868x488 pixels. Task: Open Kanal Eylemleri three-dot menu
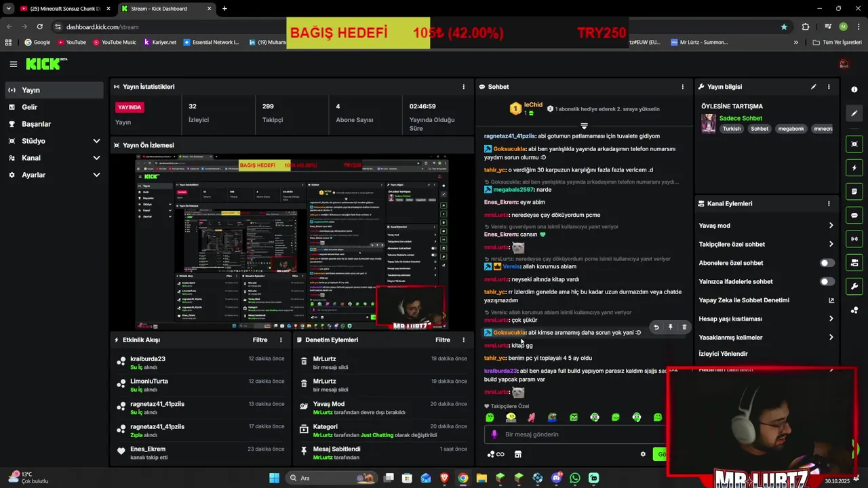click(829, 203)
